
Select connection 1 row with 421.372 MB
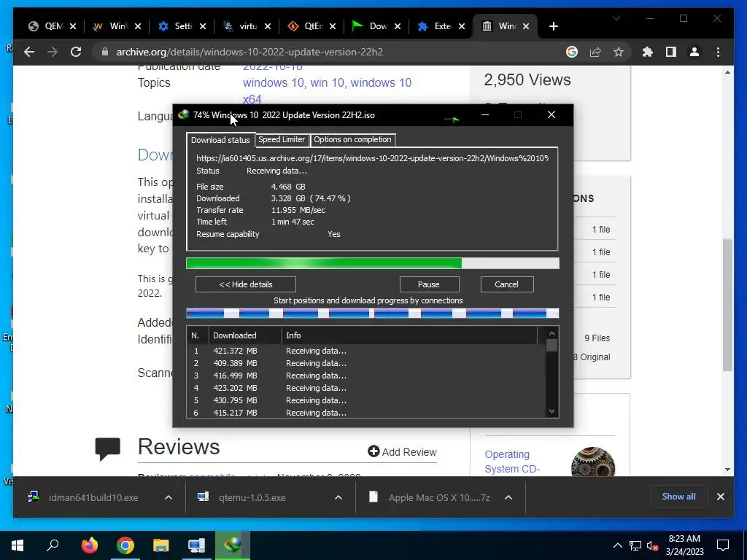[366, 351]
